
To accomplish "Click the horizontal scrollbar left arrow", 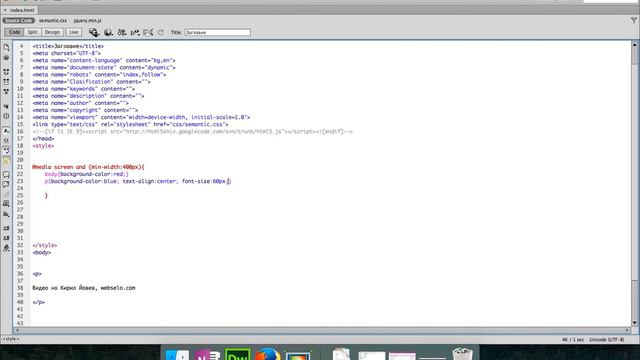I will point(17,330).
